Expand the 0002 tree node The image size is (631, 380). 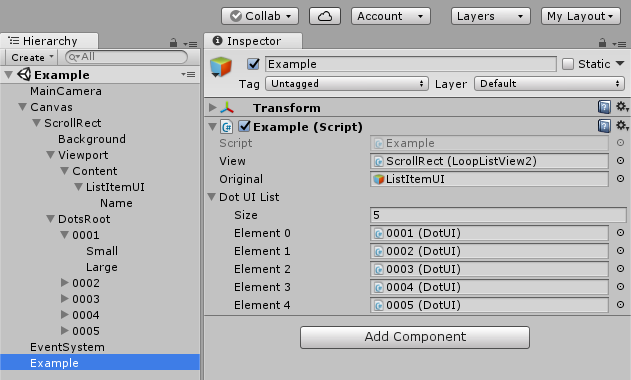(64, 283)
